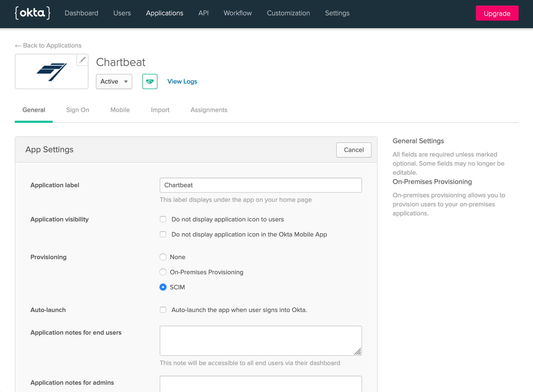The image size is (533, 392).
Task: Switch to the Mobile tab
Action: coord(120,110)
